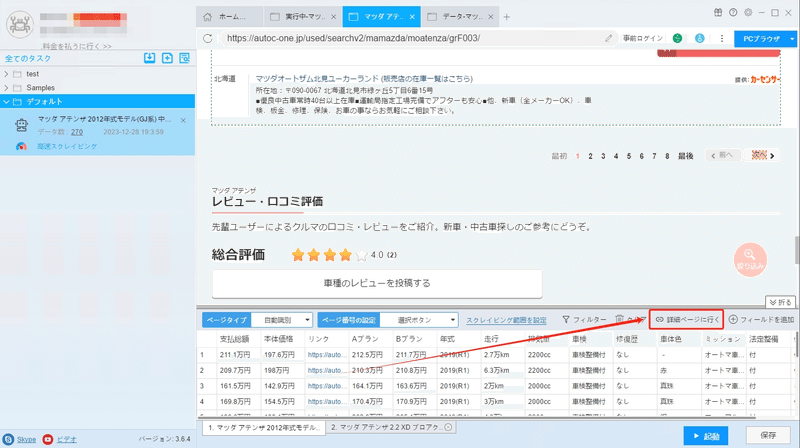This screenshot has height=448, width=800.
Task: Click the robot icon of Mazda Atenza task
Action: (21, 125)
